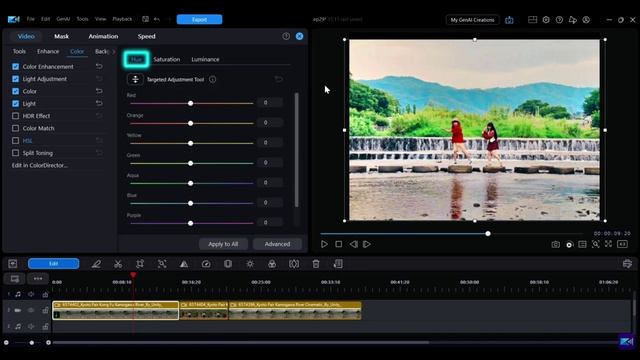Click the sun-shaped adjustment icon
The height and width of the screenshot is (360, 640).
250,264
